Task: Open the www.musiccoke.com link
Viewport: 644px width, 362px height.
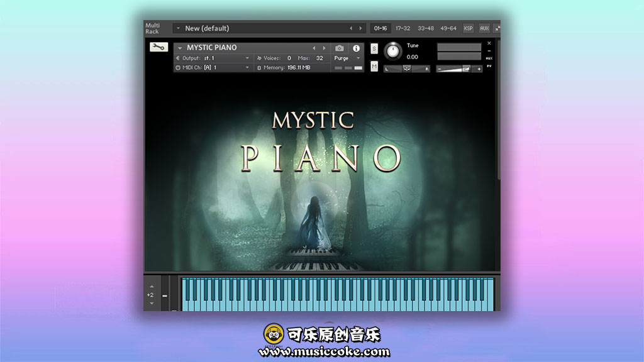Action: [x=324, y=352]
